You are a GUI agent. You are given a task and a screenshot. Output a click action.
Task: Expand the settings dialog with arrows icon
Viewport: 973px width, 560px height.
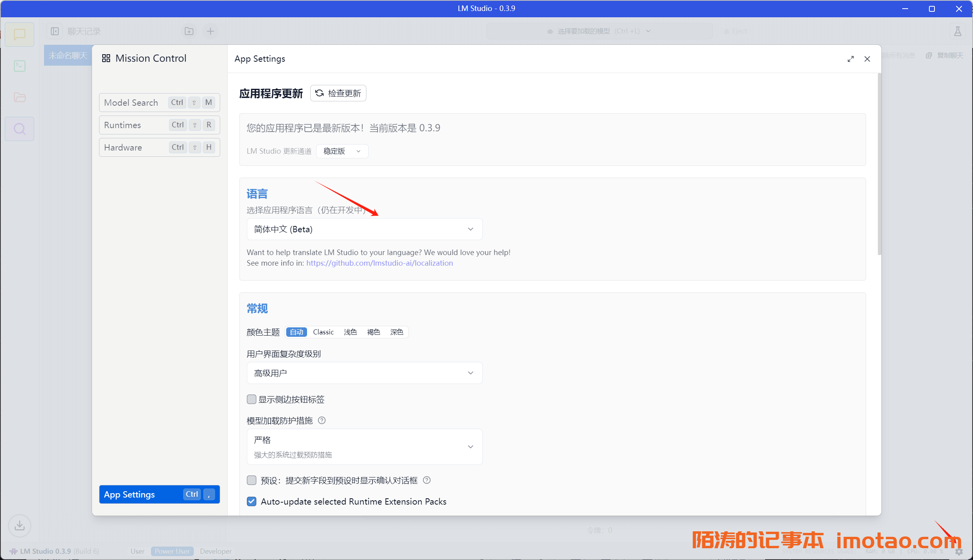click(850, 59)
